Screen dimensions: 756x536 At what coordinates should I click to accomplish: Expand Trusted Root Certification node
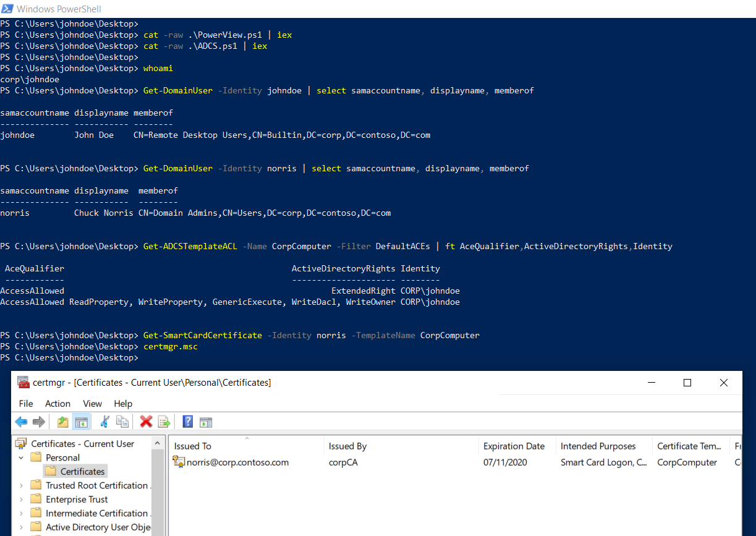21,485
